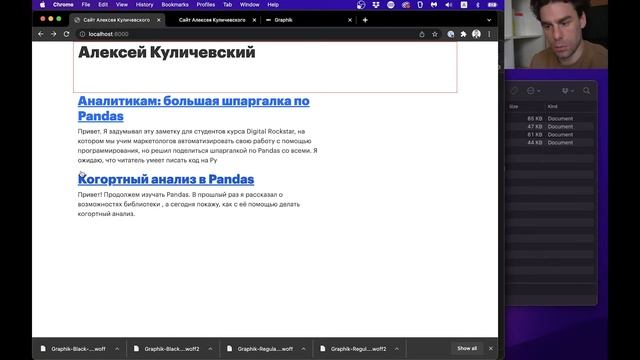This screenshot has height=360, width=640.
Task: Expand options for Graphik-Black woff download
Action: click(x=117, y=349)
